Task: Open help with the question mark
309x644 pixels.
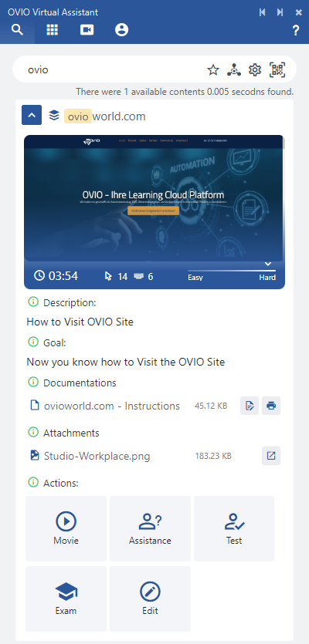Action: point(295,30)
